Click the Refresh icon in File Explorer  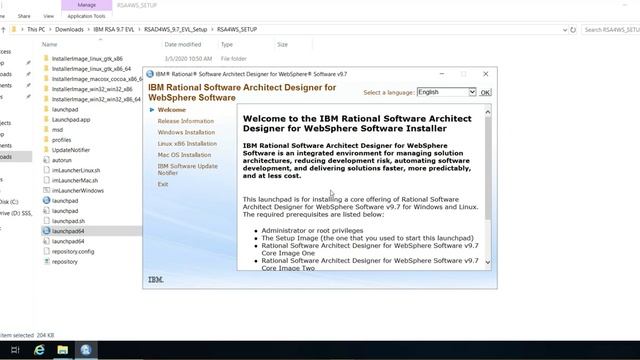coord(573,30)
